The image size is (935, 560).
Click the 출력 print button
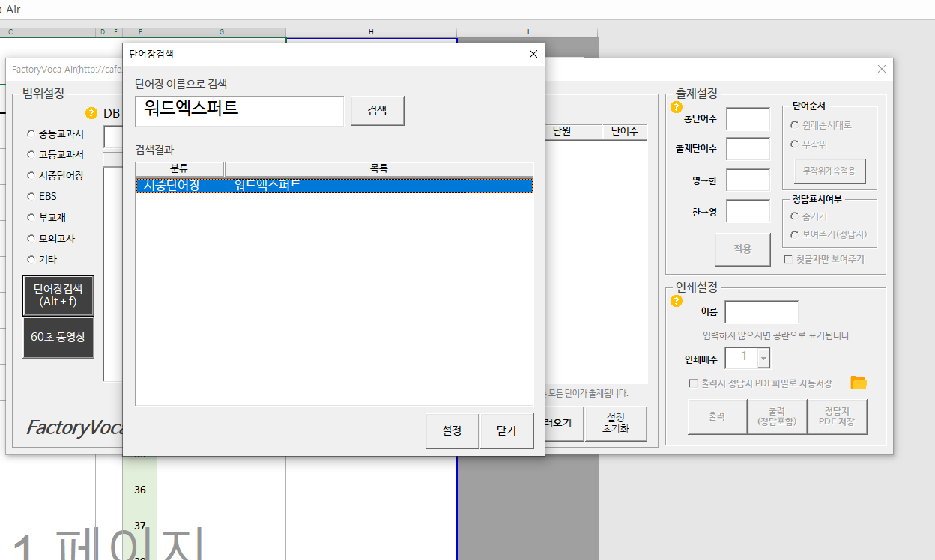click(x=717, y=417)
